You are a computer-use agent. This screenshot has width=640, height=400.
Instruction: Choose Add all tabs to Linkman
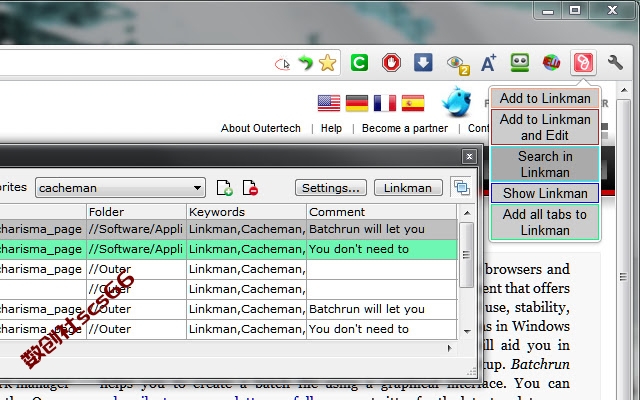click(x=545, y=222)
